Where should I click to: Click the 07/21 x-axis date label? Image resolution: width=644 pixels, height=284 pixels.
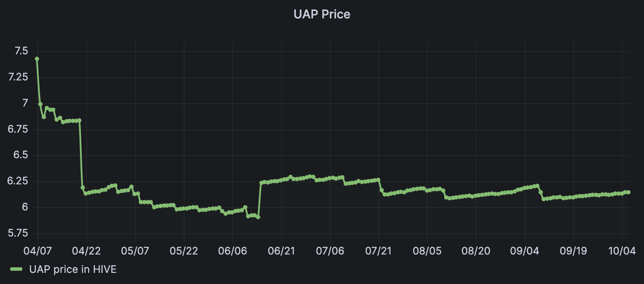(x=378, y=251)
